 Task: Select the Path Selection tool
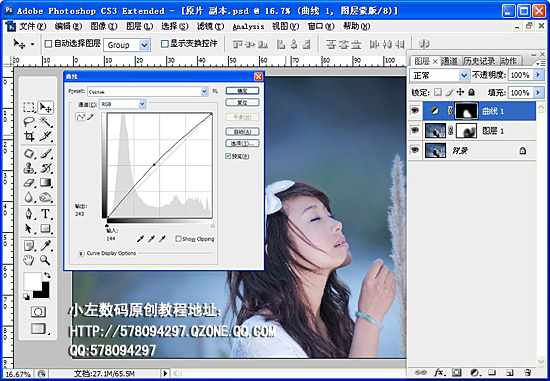[29, 228]
